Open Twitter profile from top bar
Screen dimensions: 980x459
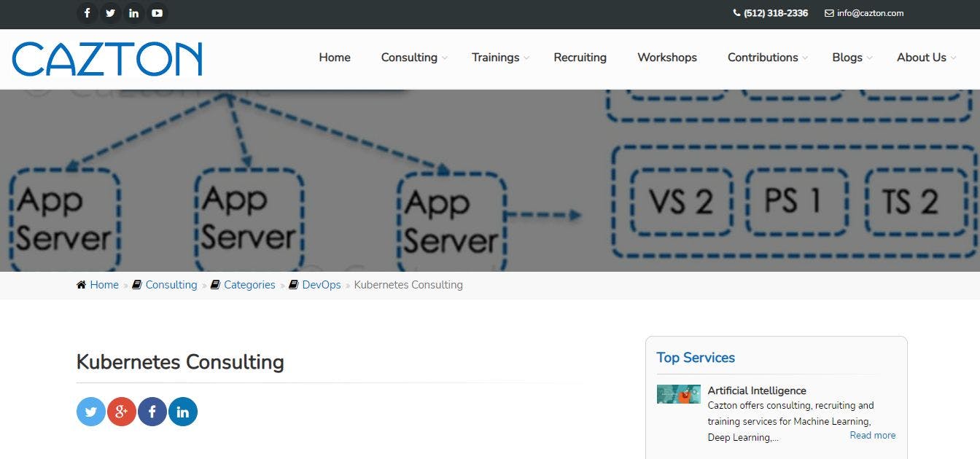pyautogui.click(x=110, y=13)
